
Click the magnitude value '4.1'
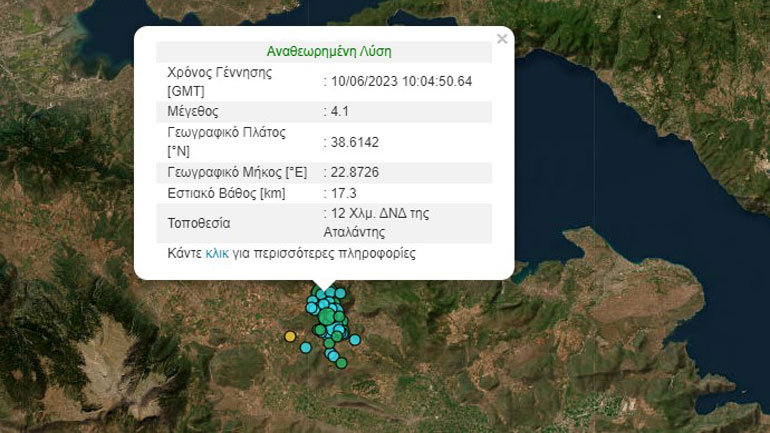click(339, 111)
